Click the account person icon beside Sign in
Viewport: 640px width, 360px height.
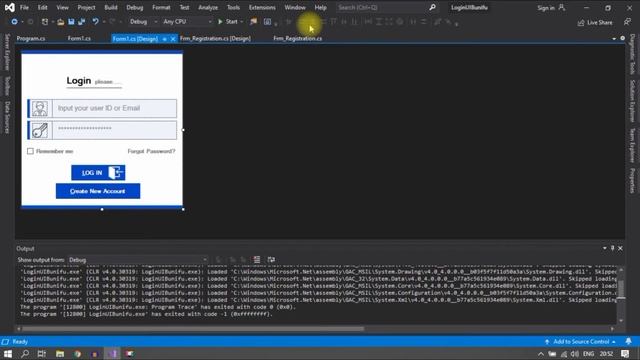point(562,7)
